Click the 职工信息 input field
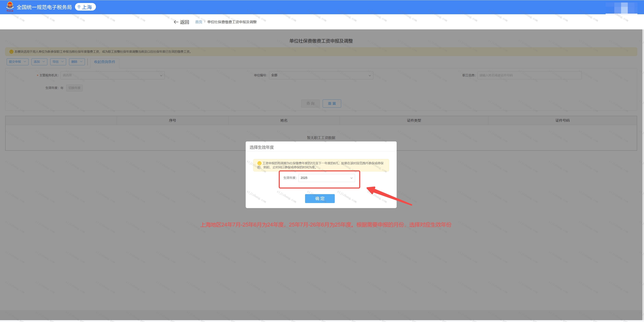This screenshot has width=644, height=322. [x=529, y=75]
